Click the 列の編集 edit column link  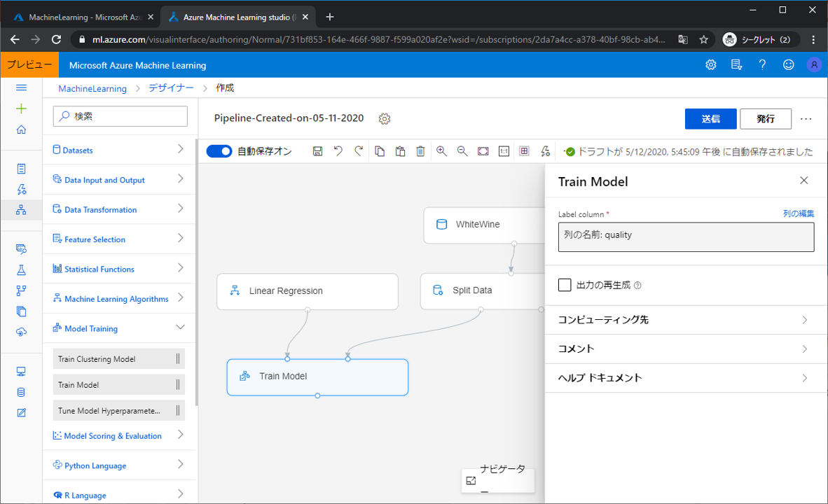[x=799, y=213]
